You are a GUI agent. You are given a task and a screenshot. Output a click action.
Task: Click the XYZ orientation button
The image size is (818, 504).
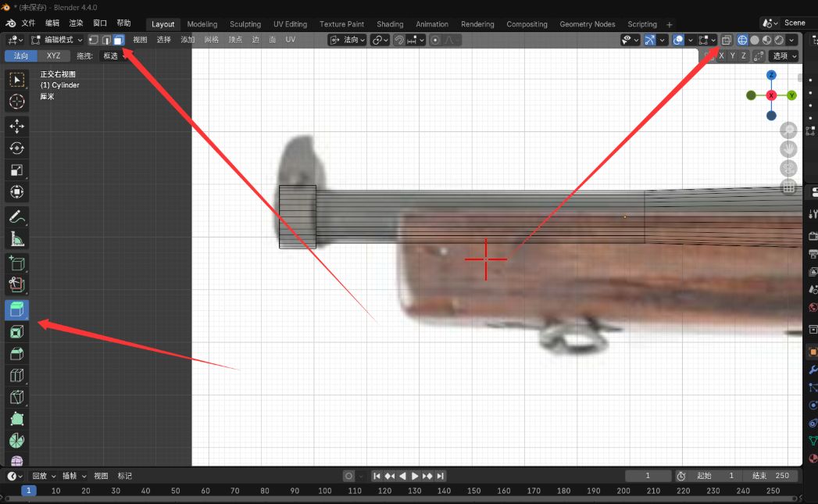[53, 55]
